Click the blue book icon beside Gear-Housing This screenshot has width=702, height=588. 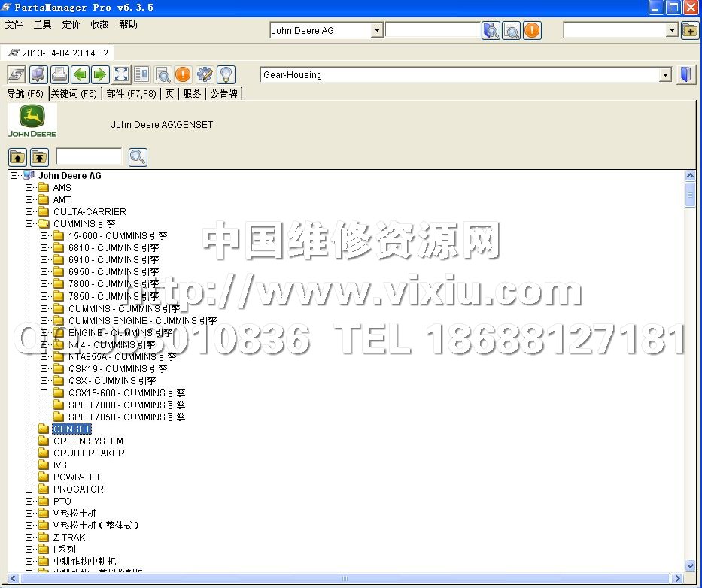685,74
